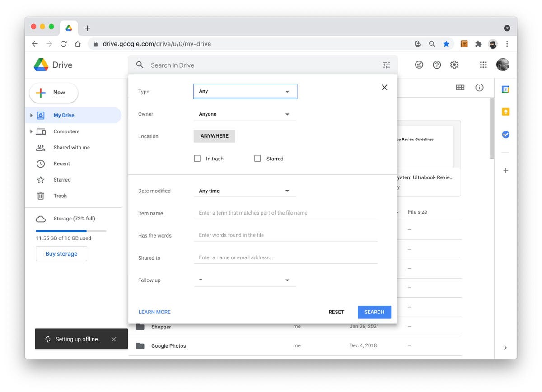
Task: Open the Starred section in sidebar
Action: coord(62,180)
